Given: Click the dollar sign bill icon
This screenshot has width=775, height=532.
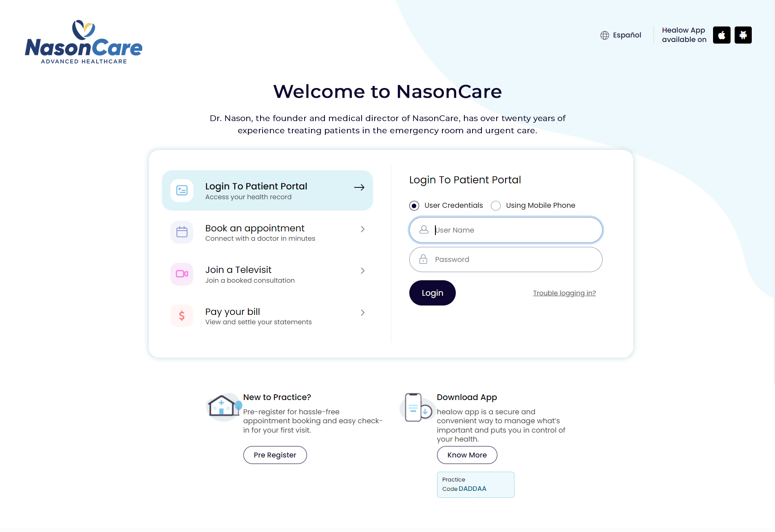Looking at the screenshot, I should click(x=182, y=316).
